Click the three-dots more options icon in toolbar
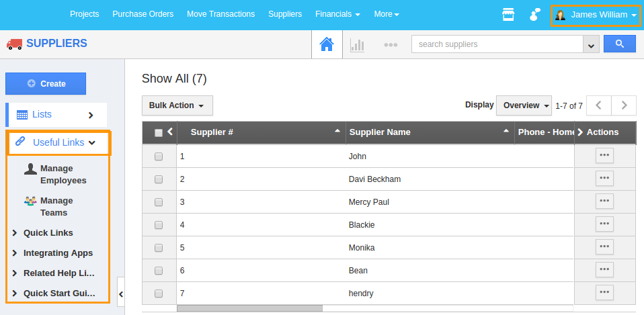Viewport: 644px width, 315px height. tap(391, 45)
